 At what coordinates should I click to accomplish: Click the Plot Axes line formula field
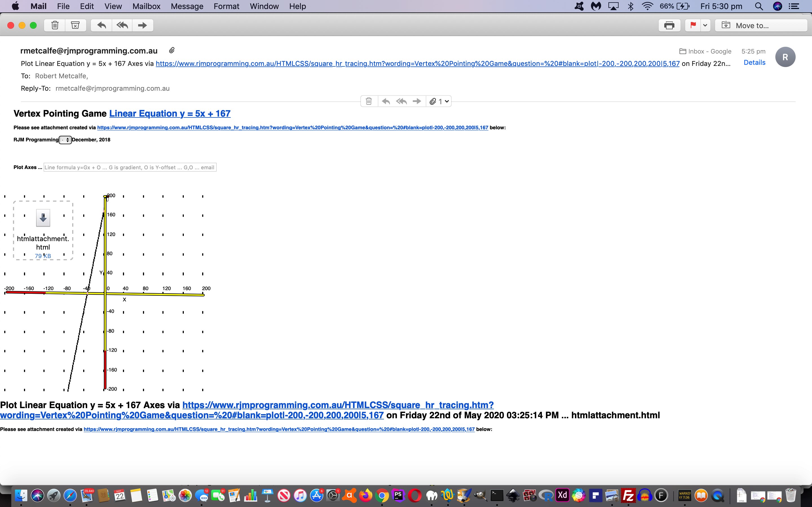coord(130,167)
